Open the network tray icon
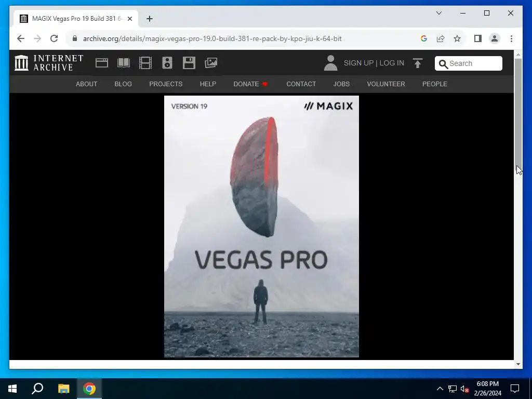Image resolution: width=532 pixels, height=399 pixels. (453, 389)
